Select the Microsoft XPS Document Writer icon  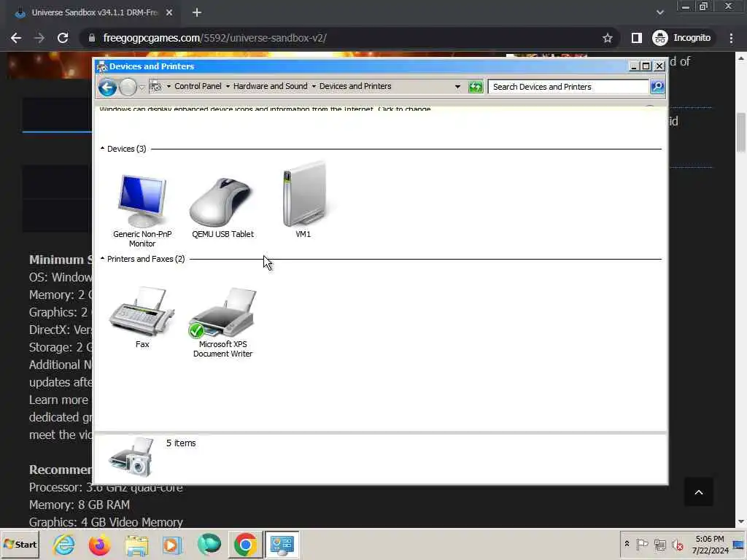222,313
